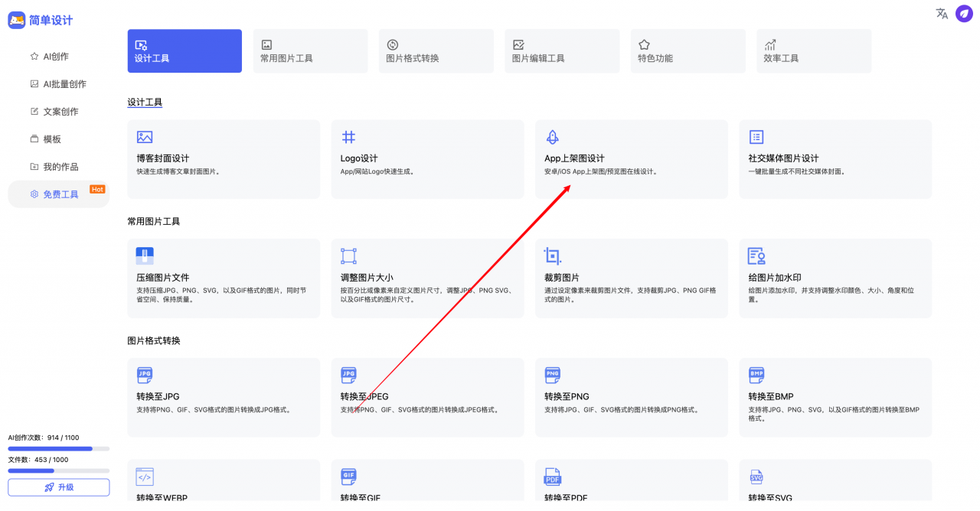Open the 压缩图片文件 tool title
This screenshot has height=511, width=980.
click(162, 278)
